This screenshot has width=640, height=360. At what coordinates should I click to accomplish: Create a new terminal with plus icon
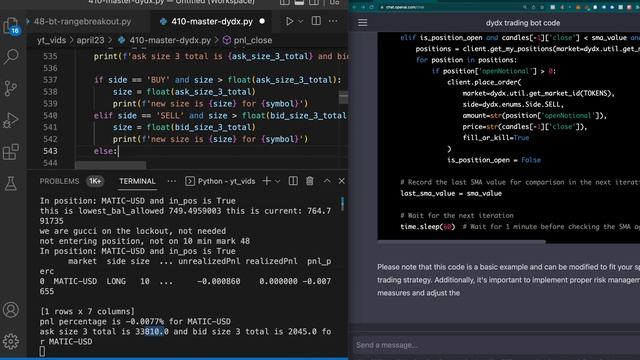point(267,181)
